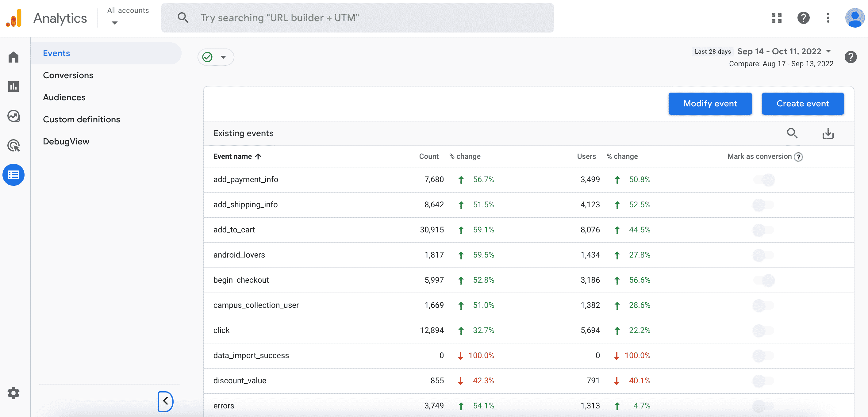Click the search box in the top bar

[x=357, y=18]
